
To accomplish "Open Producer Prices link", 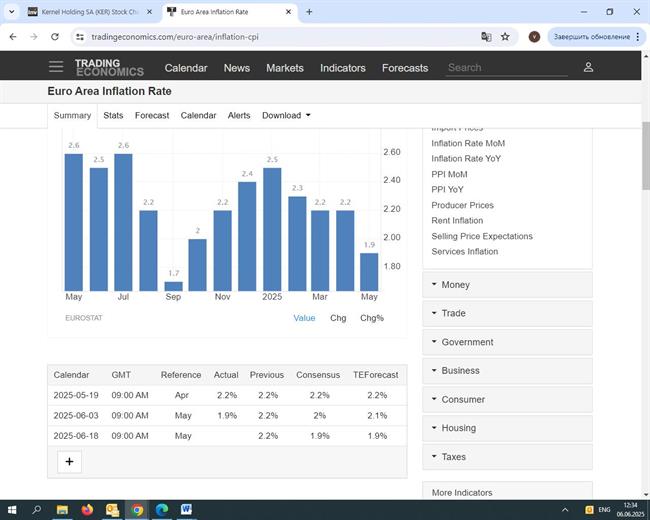I will [x=462, y=205].
